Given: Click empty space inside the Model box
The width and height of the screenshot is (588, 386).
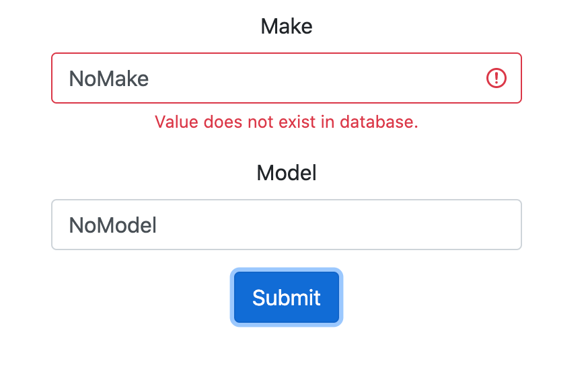Looking at the screenshot, I should pos(338,225).
